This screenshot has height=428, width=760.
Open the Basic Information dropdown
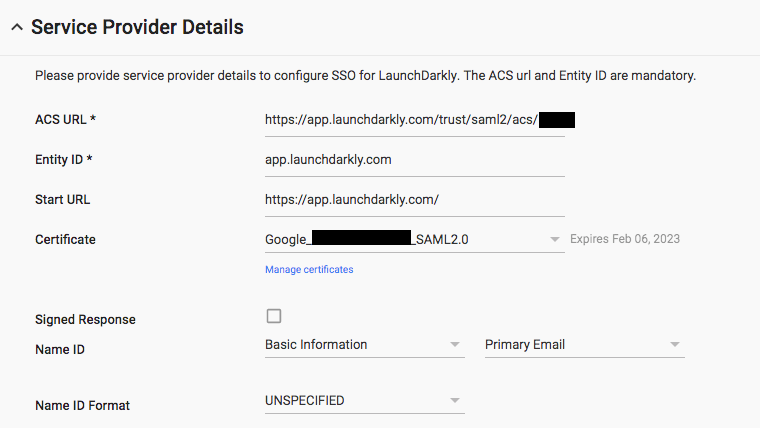[355, 345]
